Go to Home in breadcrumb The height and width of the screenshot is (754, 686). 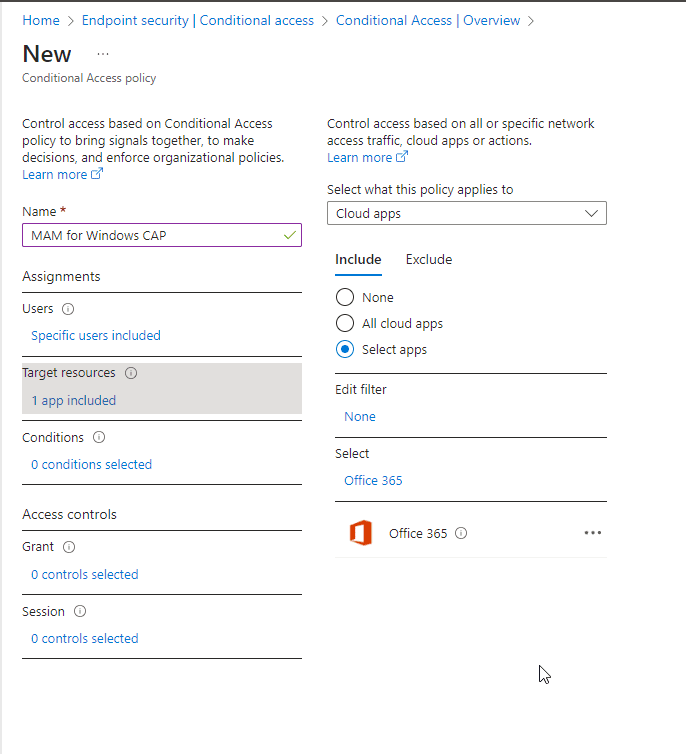point(41,20)
